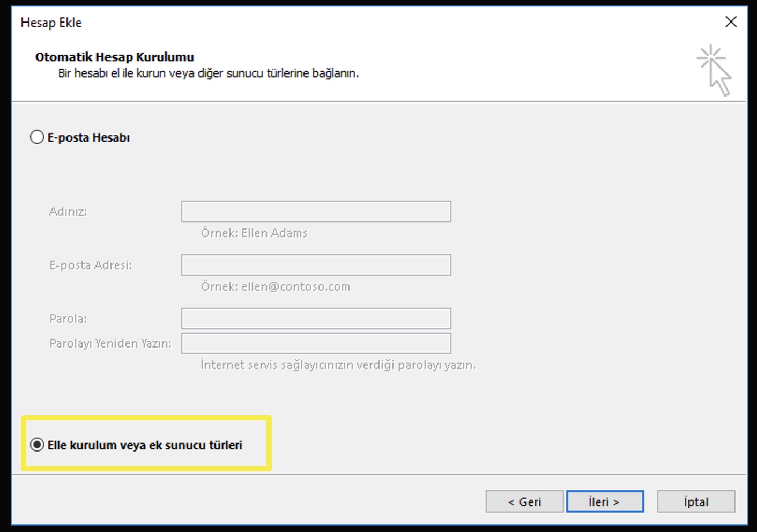Focus the E-posta Adresi input box
The image size is (757, 532).
pos(316,265)
